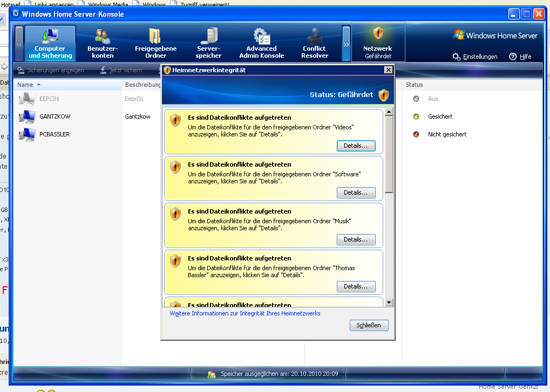
Task: Click the Einstellungen gear icon
Action: click(456, 57)
